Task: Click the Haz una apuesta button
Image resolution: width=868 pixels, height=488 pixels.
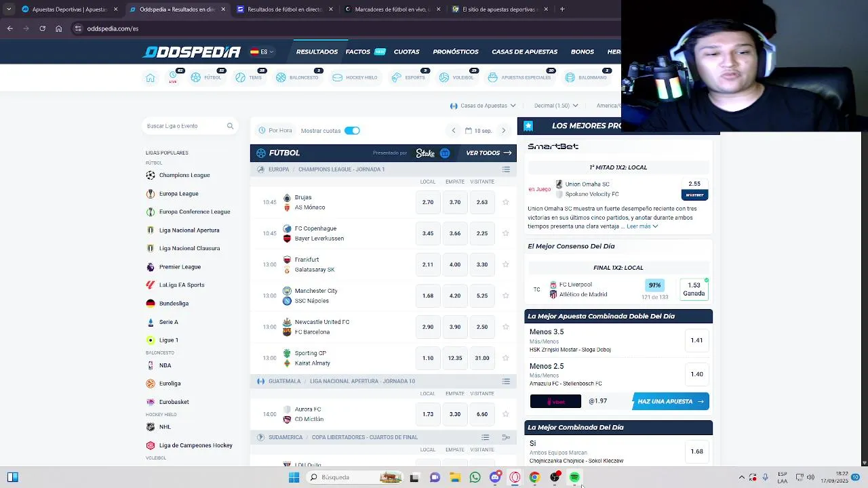Action: point(671,401)
